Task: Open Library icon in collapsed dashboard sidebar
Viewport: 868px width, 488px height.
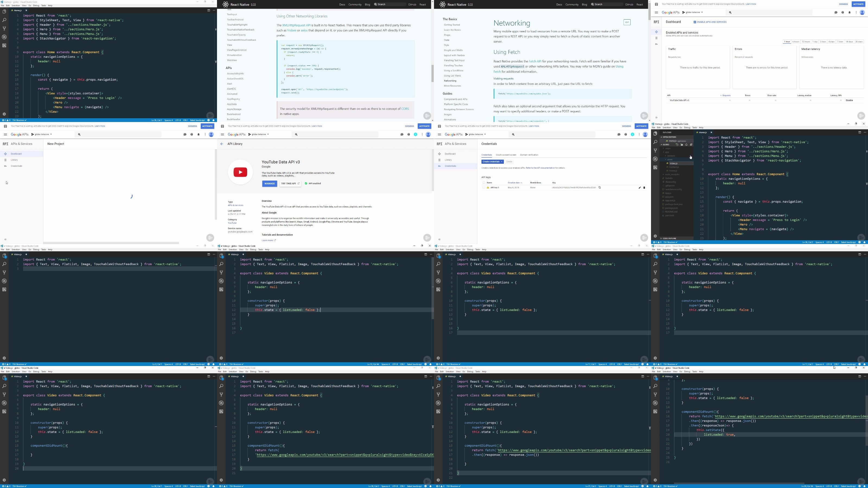Action: (656, 38)
